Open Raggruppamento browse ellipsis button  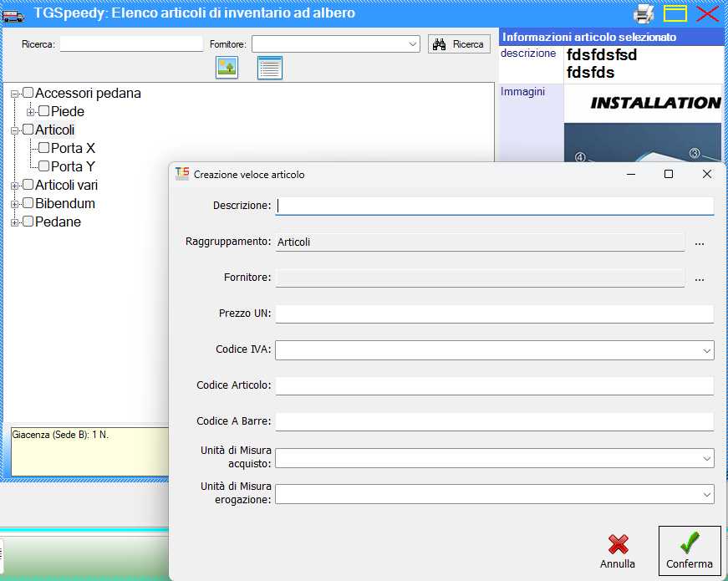(700, 242)
